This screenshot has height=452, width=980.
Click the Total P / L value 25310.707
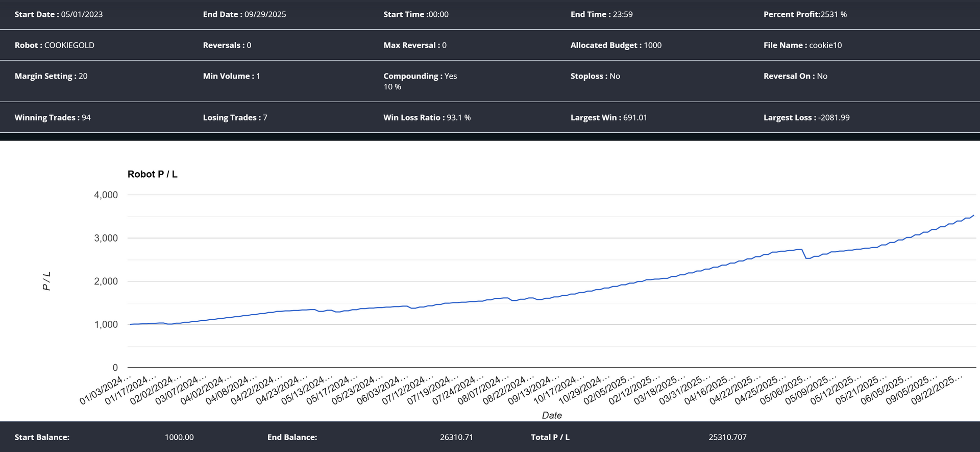pyautogui.click(x=727, y=437)
